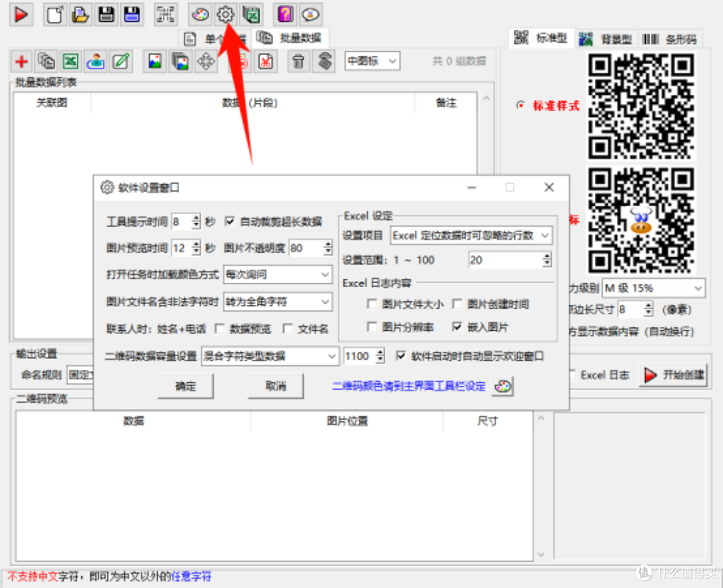Click the Excel sheets toolbar icon
The image size is (723, 588).
(251, 14)
